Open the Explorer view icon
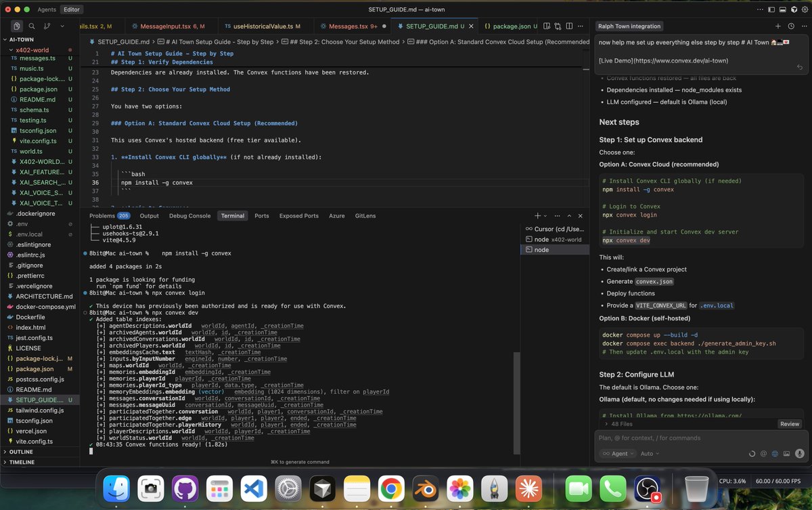 click(16, 25)
